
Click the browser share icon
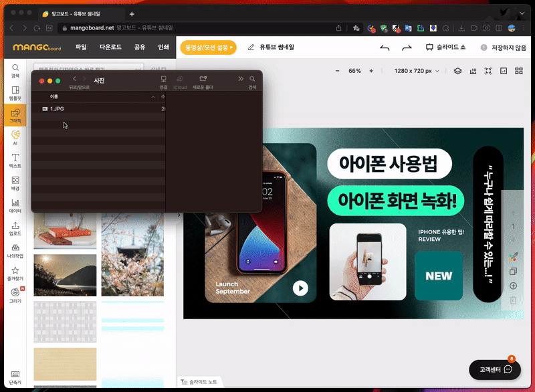pyautogui.click(x=338, y=28)
